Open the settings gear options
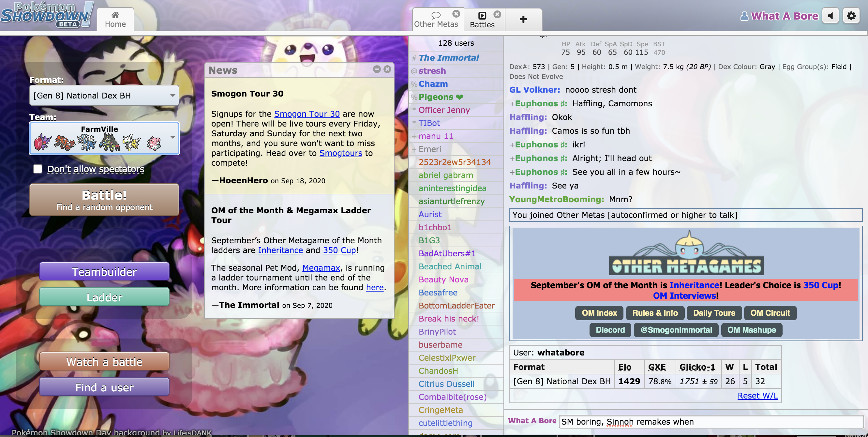 point(851,16)
